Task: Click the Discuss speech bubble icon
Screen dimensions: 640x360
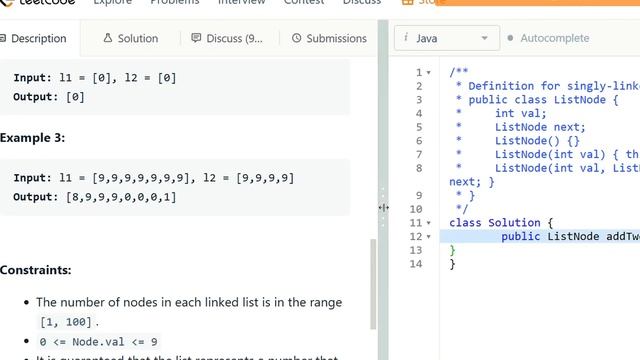Action: (196, 38)
